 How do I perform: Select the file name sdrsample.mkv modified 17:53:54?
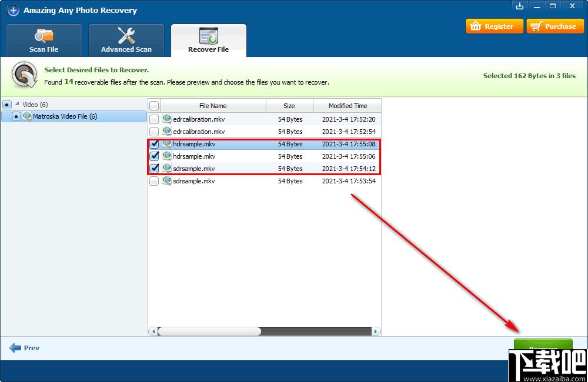tap(194, 181)
